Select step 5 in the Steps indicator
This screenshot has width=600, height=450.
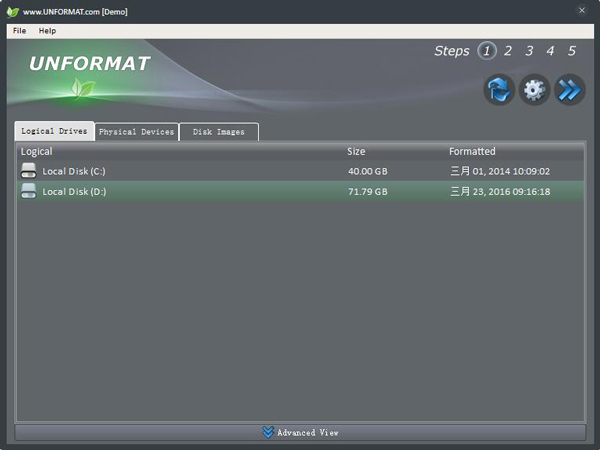coord(572,51)
